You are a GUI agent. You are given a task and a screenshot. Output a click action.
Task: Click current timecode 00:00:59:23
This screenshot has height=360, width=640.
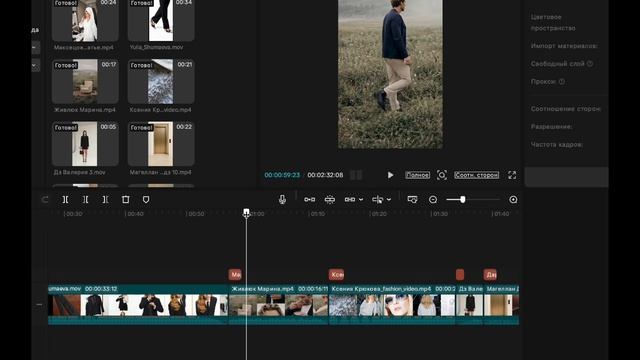[282, 175]
